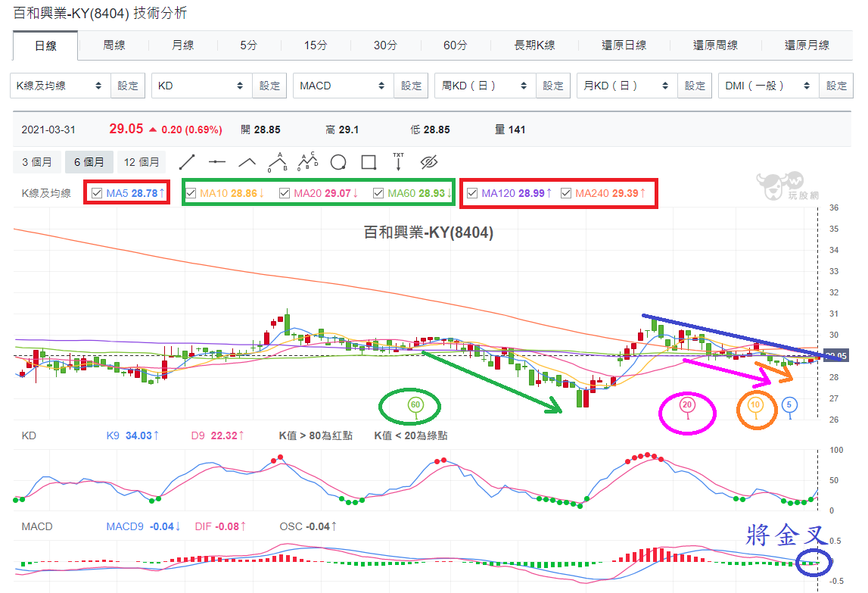Toggle the MA10 moving average checkbox
This screenshot has height=593, width=868.
click(191, 193)
